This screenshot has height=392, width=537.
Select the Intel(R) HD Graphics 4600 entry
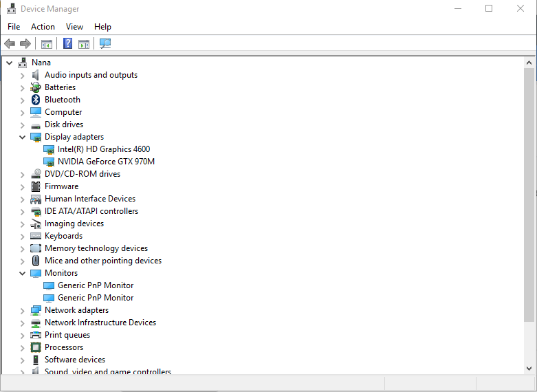[104, 149]
